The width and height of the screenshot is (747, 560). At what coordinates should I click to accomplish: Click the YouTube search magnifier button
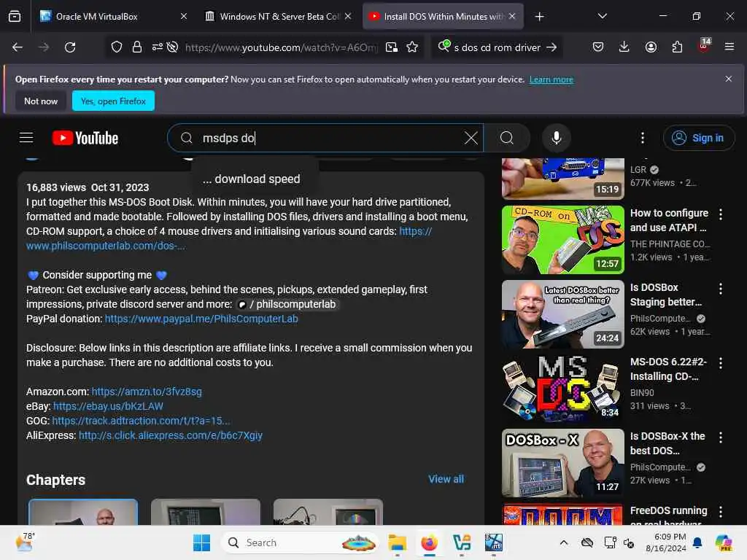(507, 138)
